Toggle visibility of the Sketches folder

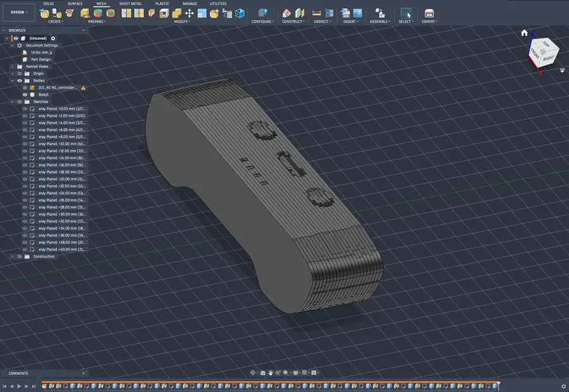pyautogui.click(x=20, y=102)
